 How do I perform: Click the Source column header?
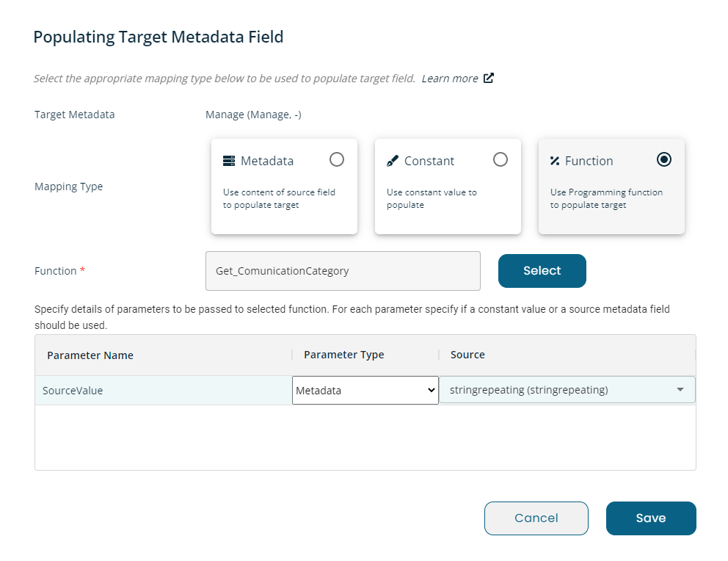467,355
